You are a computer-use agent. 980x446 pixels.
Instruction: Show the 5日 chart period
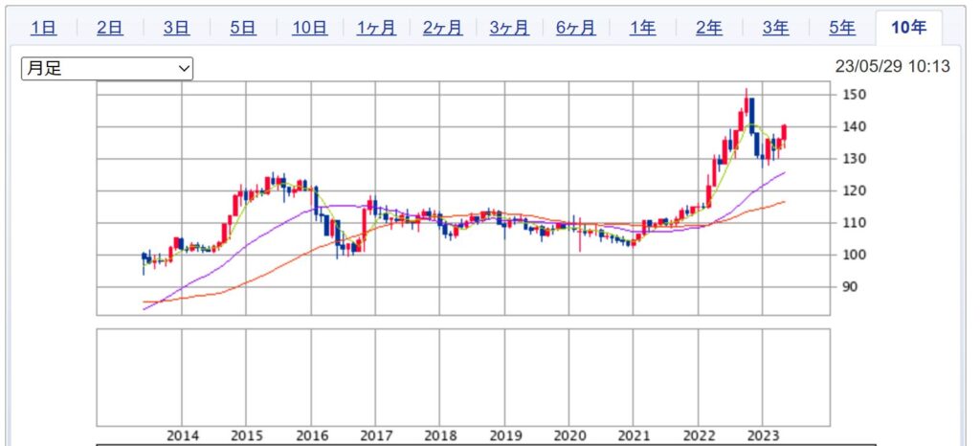pos(243,28)
